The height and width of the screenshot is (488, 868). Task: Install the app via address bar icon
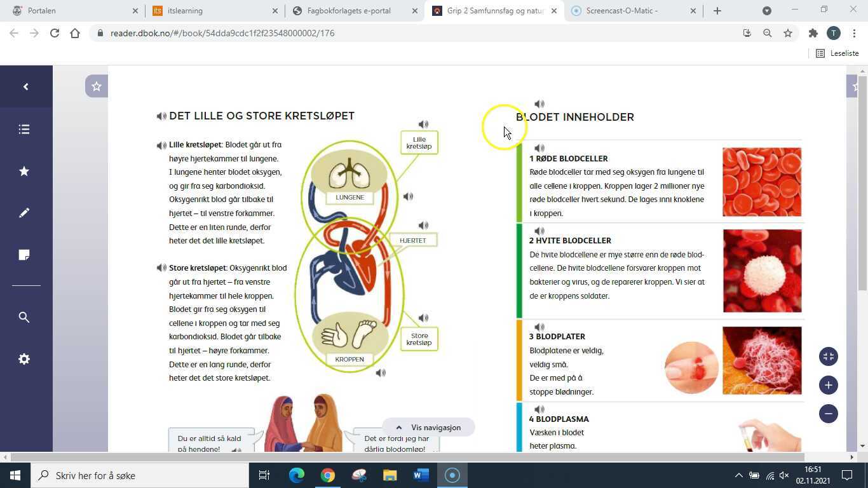coord(747,33)
